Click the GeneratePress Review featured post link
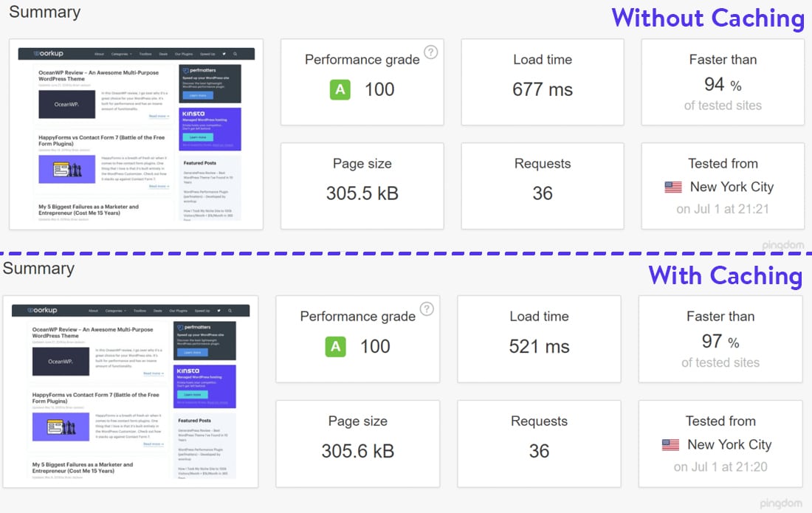 coord(207,176)
